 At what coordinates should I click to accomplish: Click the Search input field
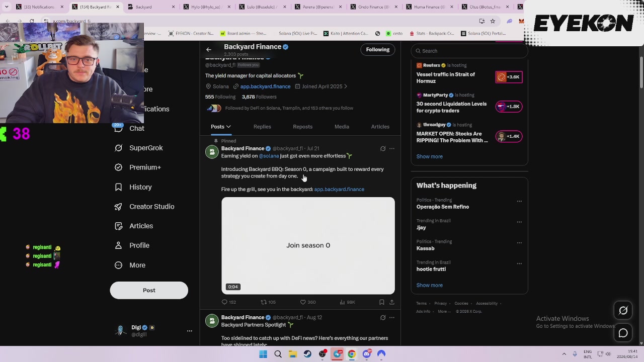(x=469, y=51)
